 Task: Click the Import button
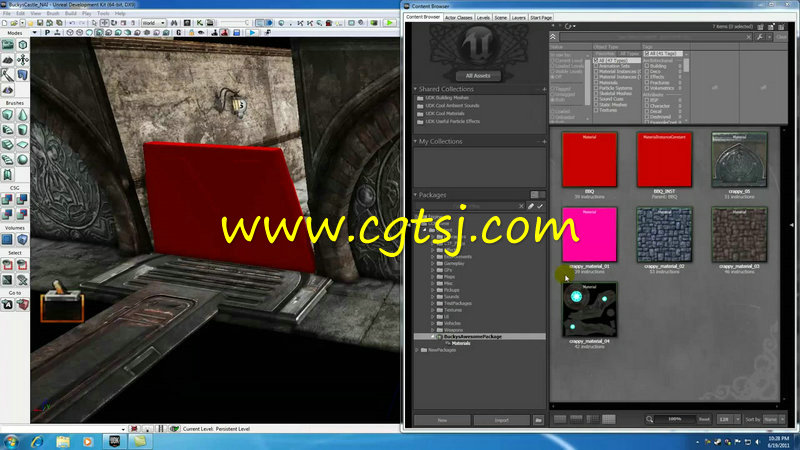[502, 420]
